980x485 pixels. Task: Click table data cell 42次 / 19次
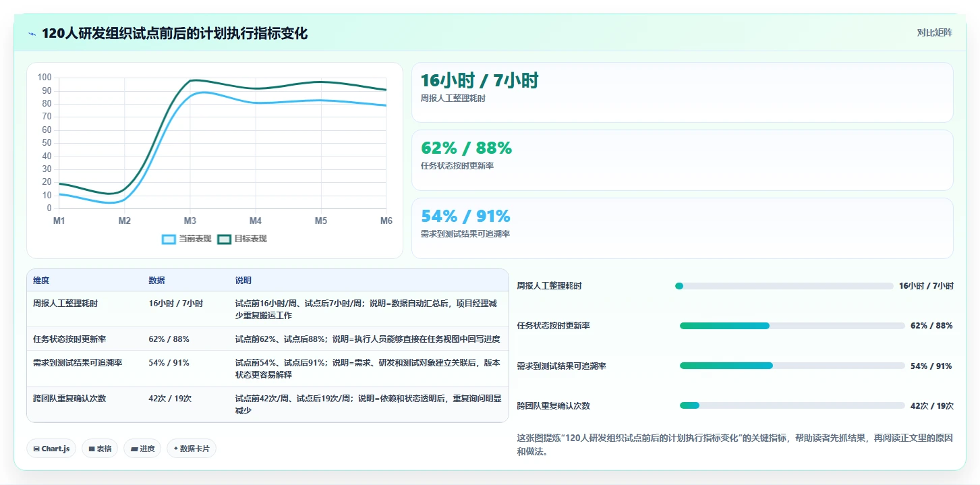(x=170, y=399)
